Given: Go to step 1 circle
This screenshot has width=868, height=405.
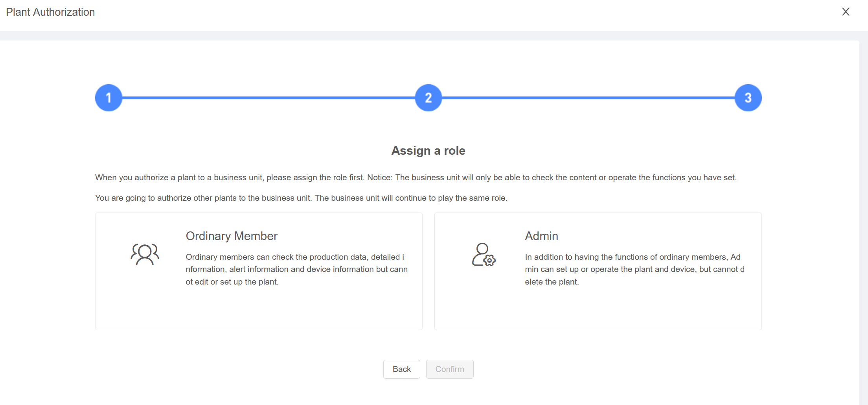Looking at the screenshot, I should (109, 98).
